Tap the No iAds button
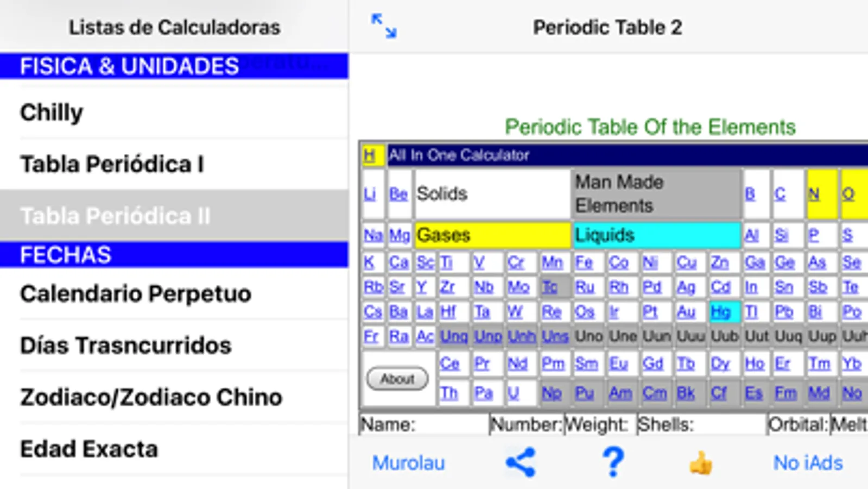Image resolution: width=868 pixels, height=489 pixels. [808, 463]
